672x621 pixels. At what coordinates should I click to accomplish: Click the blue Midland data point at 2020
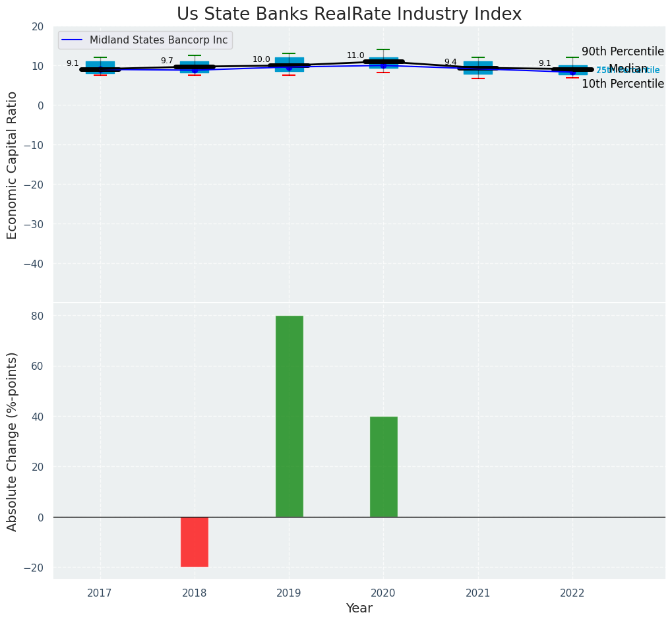pos(384,65)
